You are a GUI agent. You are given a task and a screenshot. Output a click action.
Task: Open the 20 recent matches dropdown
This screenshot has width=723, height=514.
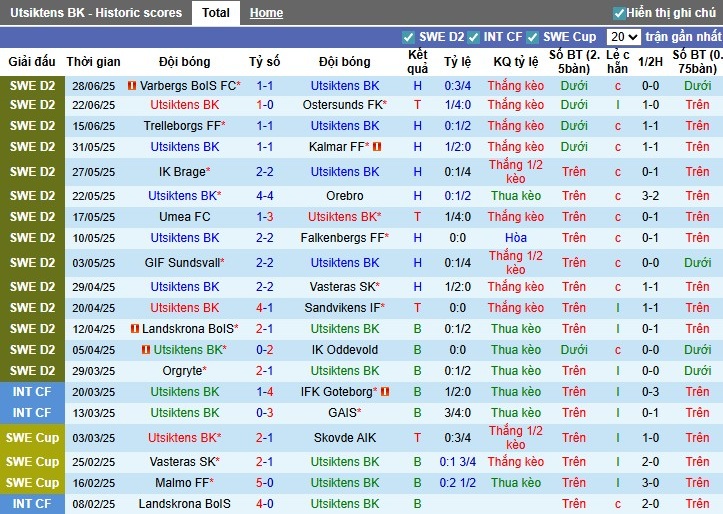click(623, 37)
